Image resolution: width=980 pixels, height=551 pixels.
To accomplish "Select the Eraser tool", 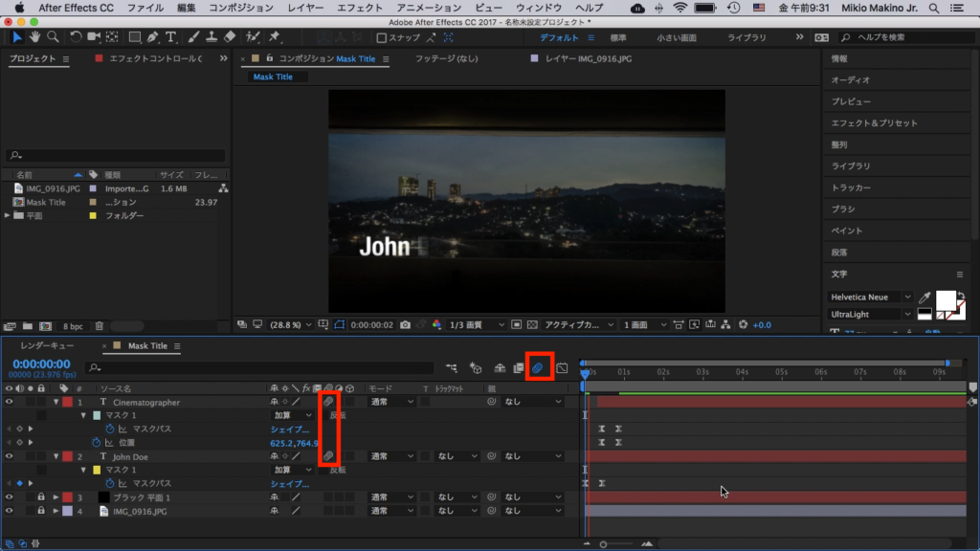I will pos(229,37).
